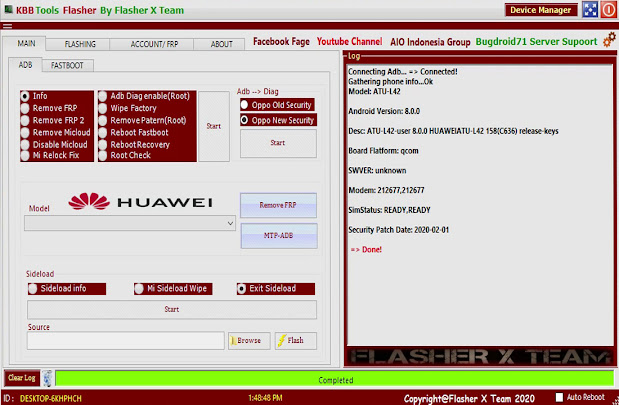Viewport: 619px width, 405px height.
Task: Switch to the FLASHING tab
Action: [80, 44]
